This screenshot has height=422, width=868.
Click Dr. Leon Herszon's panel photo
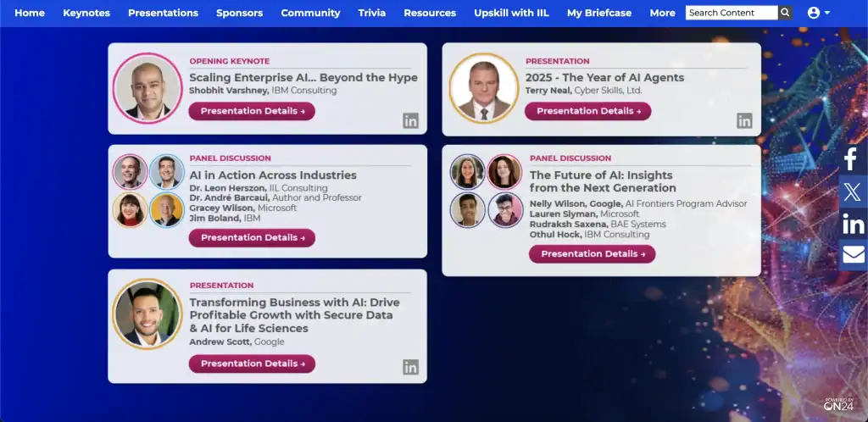click(130, 172)
